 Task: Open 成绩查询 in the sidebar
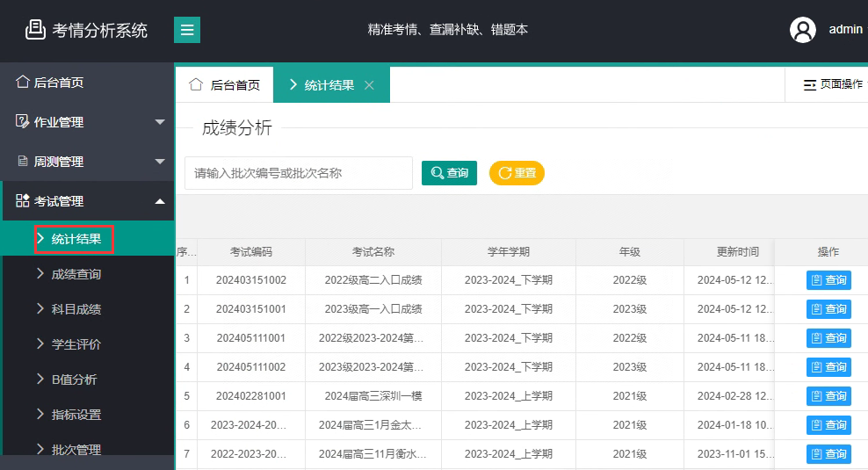point(76,274)
